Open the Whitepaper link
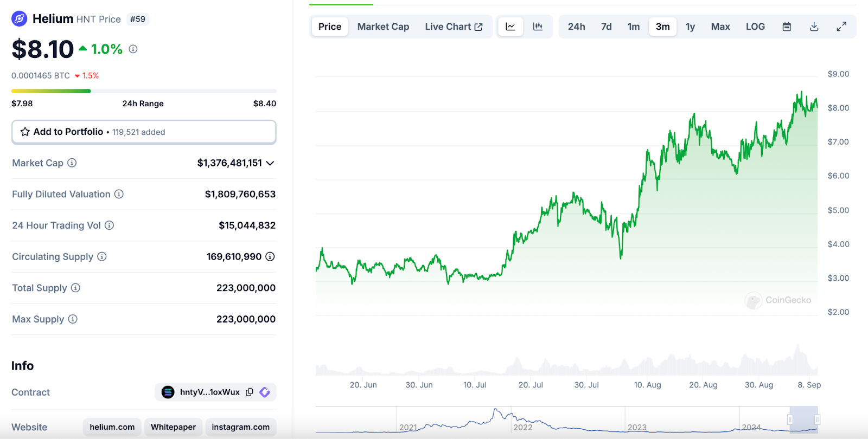The image size is (868, 439). 173,427
